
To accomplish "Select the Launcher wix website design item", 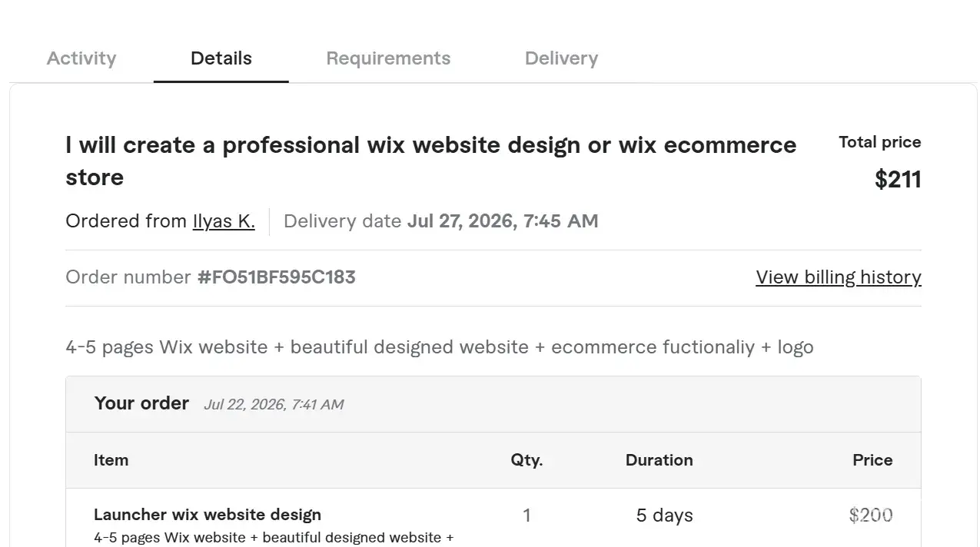I will click(x=208, y=515).
